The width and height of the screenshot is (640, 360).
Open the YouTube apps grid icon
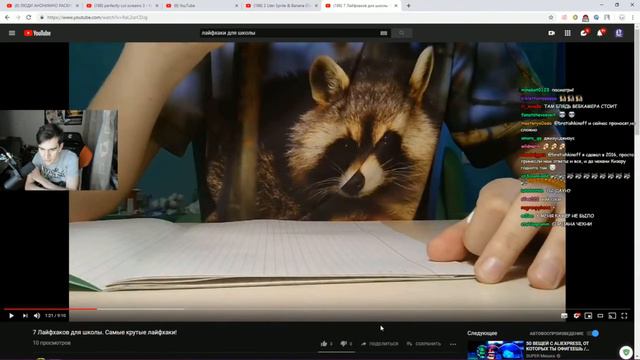pos(567,33)
